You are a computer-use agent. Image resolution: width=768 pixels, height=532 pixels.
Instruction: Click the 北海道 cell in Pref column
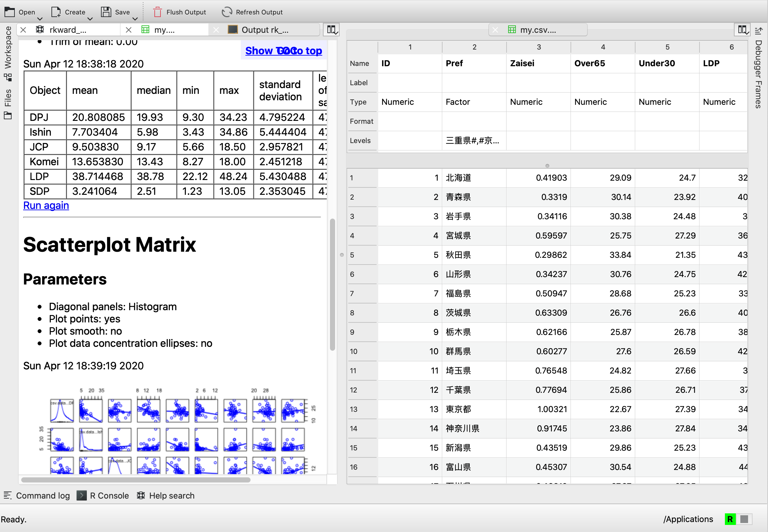tap(474, 178)
